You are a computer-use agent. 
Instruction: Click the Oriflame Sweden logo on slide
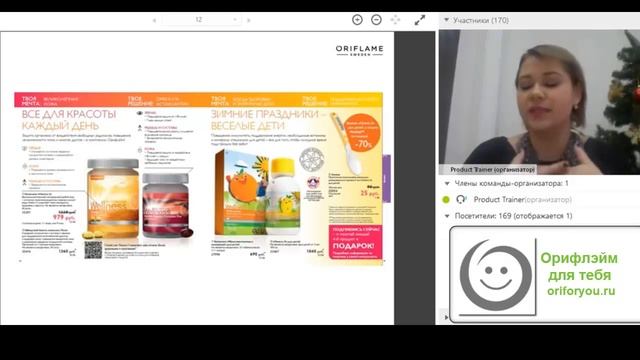(x=360, y=50)
